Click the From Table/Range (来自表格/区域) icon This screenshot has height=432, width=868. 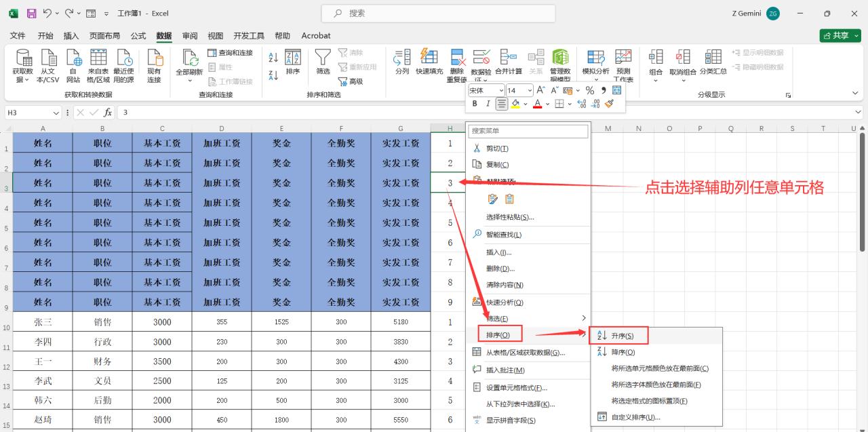click(x=98, y=66)
